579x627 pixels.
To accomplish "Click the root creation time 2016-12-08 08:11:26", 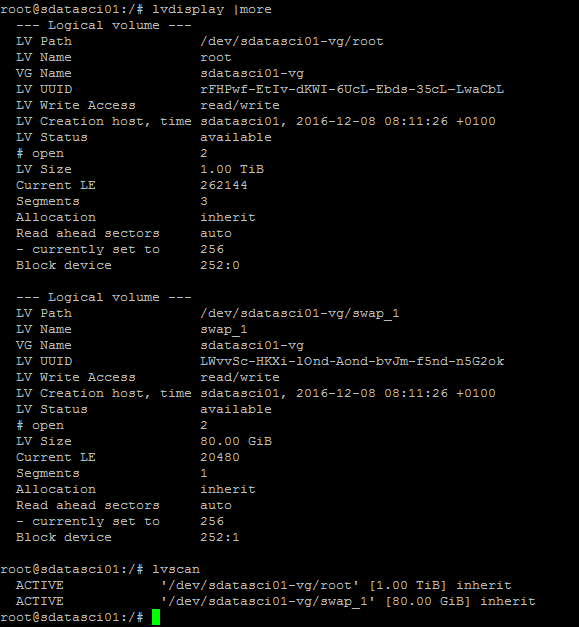I will pos(372,121).
